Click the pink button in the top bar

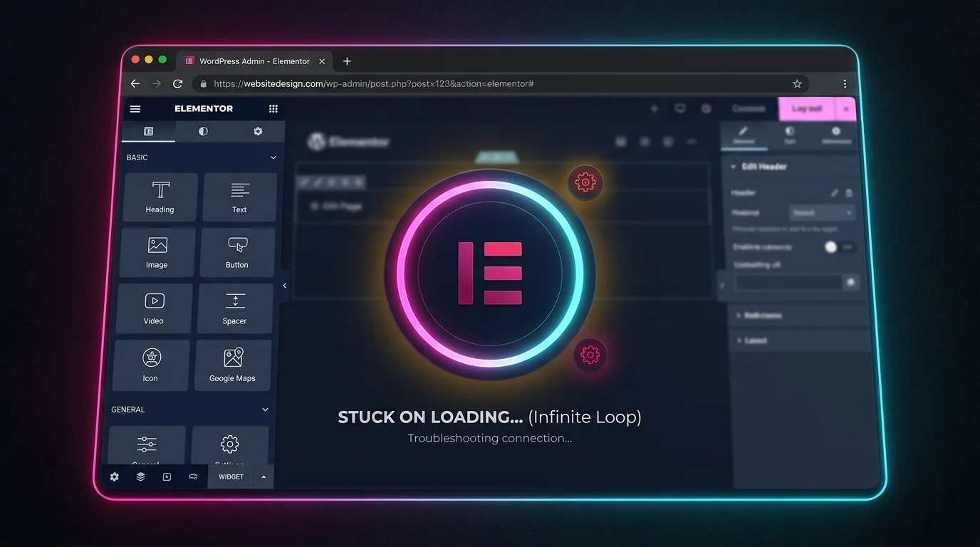tap(808, 109)
